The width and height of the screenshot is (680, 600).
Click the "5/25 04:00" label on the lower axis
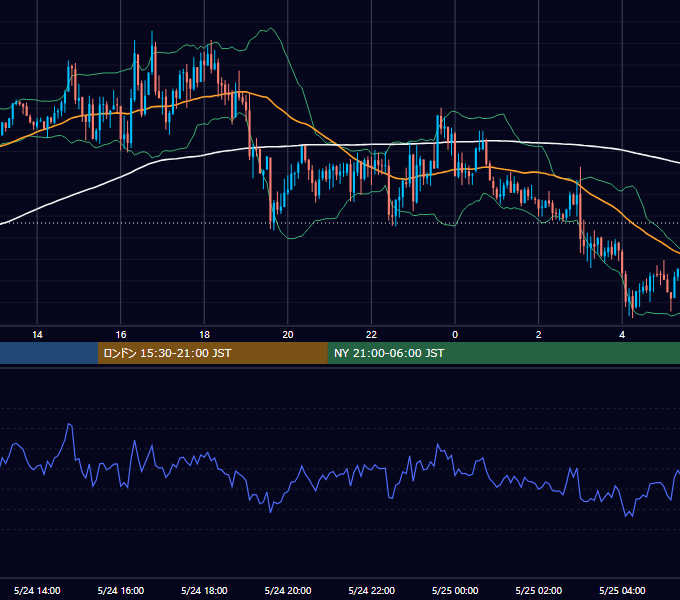[622, 590]
